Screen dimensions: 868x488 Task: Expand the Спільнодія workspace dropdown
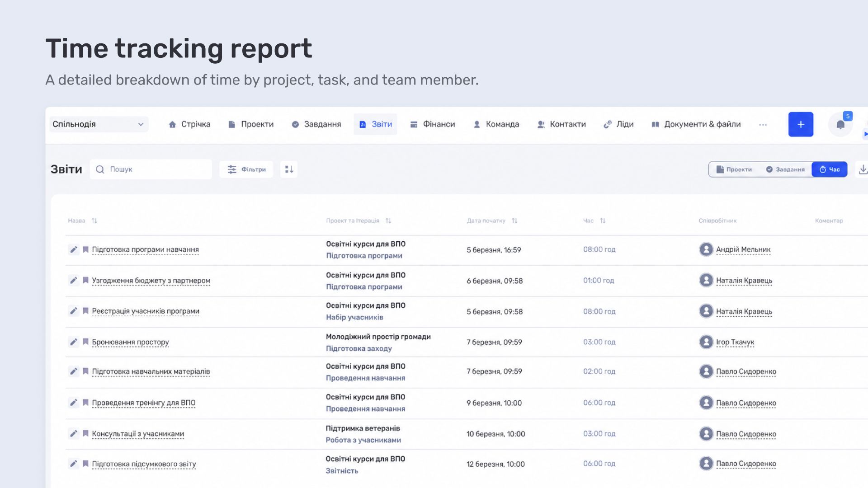pyautogui.click(x=99, y=124)
